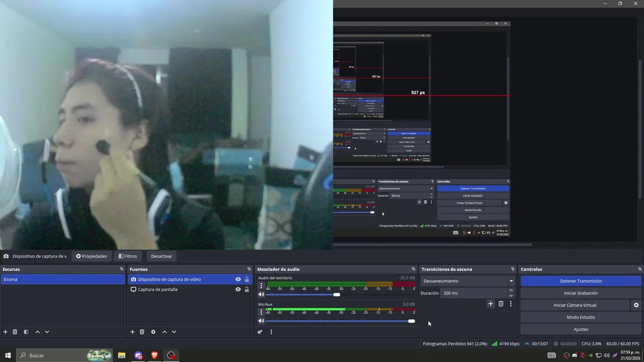Open Propiedades of the selected source

point(92,256)
